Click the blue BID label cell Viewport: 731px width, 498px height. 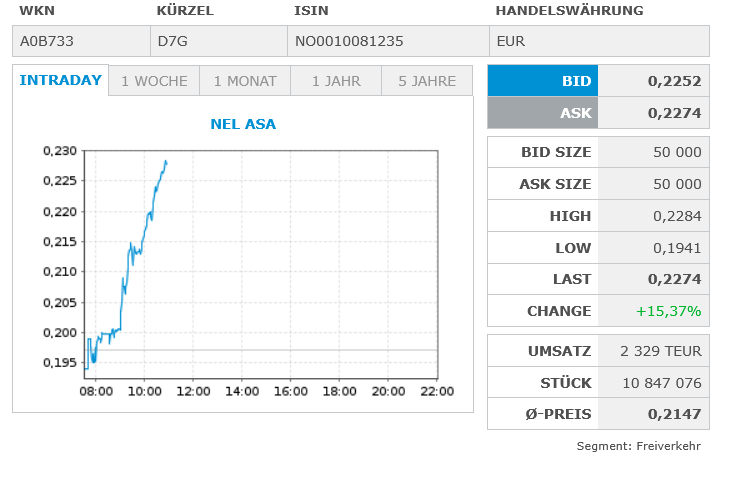click(542, 81)
